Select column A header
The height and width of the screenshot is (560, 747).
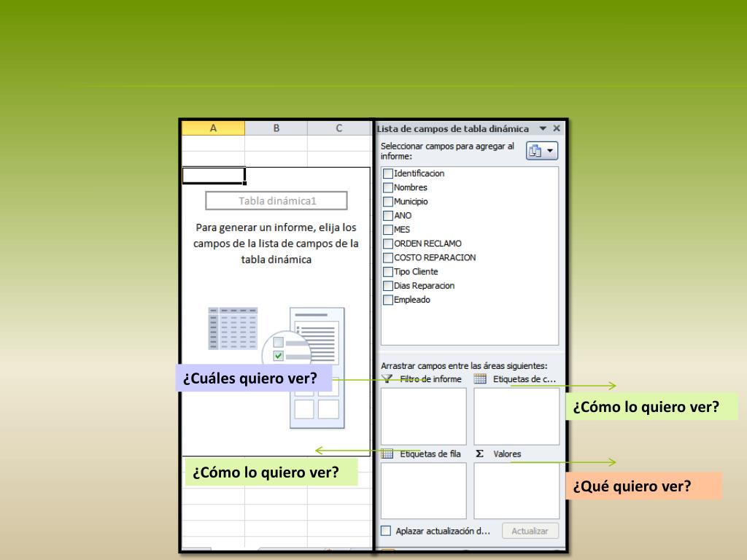click(x=213, y=128)
